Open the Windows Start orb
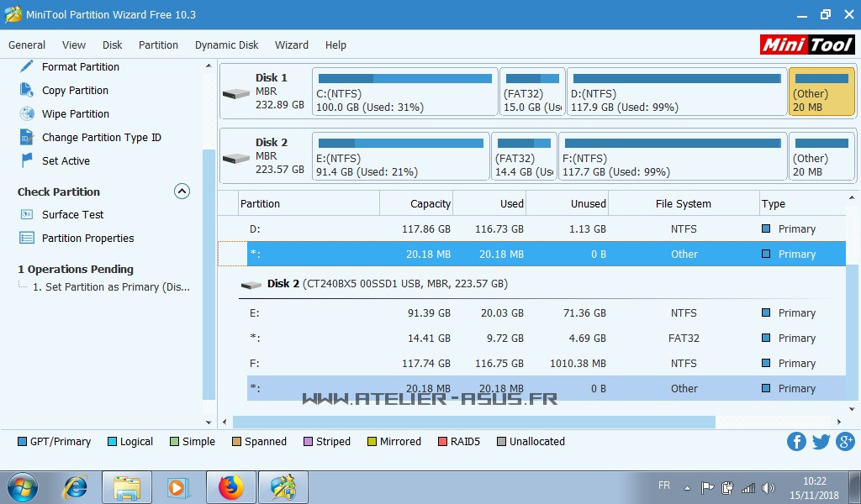Viewport: 861px width, 504px height. [x=23, y=487]
